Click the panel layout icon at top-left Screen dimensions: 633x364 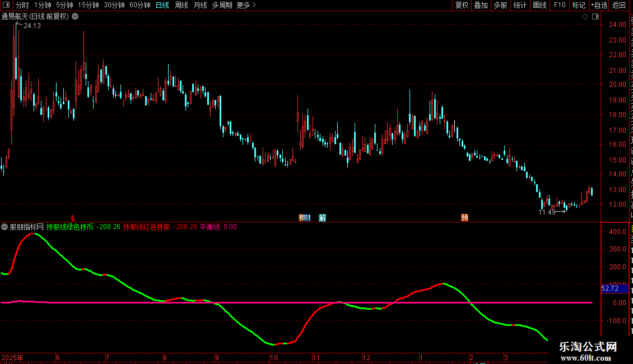[x=6, y=5]
